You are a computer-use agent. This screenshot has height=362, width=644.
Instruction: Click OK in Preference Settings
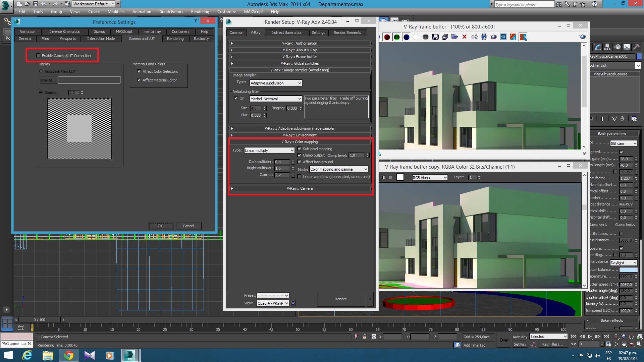[160, 226]
